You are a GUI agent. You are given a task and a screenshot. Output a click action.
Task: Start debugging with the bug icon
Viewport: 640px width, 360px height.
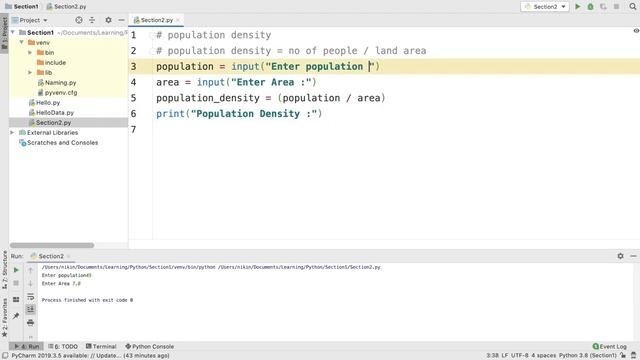(x=590, y=7)
